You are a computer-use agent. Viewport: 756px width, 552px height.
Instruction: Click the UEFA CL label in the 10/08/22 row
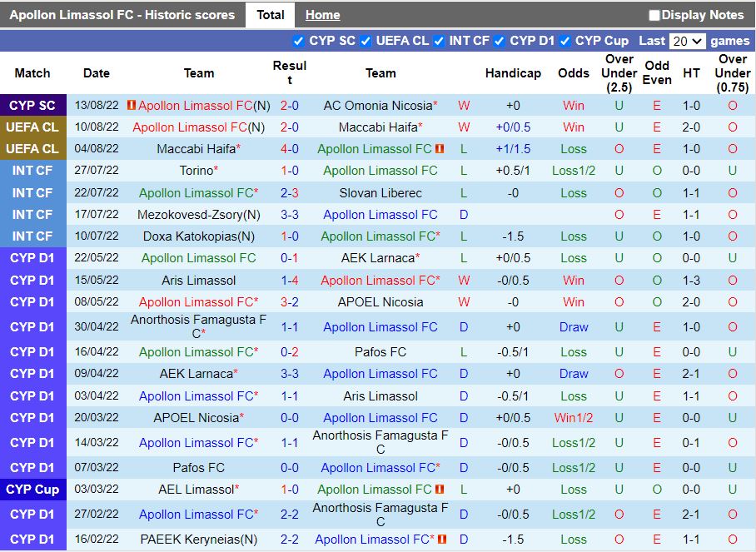click(x=32, y=127)
